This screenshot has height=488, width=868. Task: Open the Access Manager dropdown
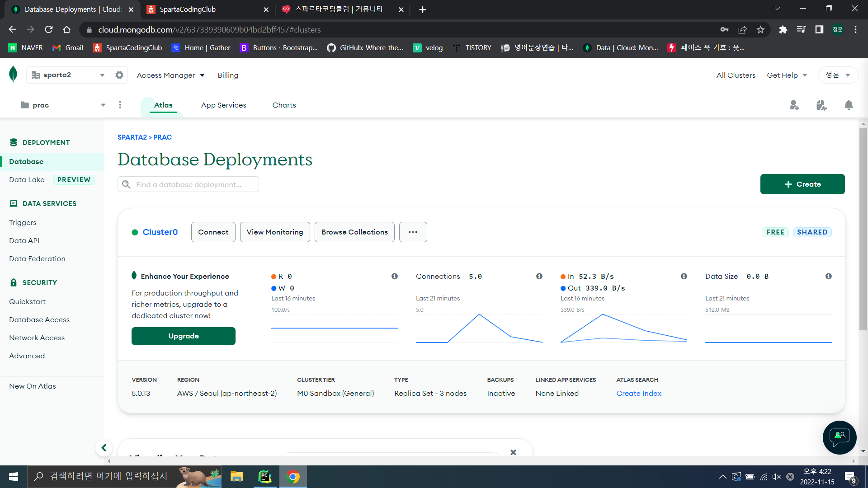pyautogui.click(x=170, y=75)
